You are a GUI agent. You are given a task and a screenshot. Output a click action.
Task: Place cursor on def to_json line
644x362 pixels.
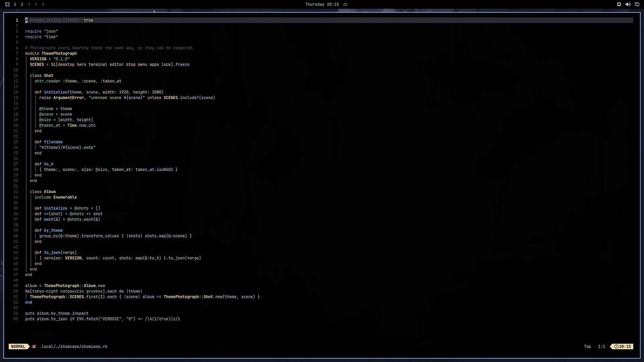click(56, 253)
